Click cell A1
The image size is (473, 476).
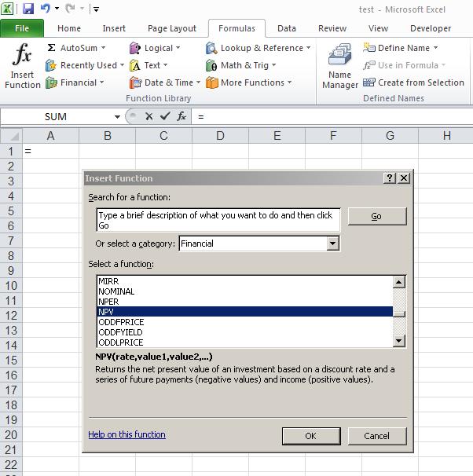pyautogui.click(x=51, y=151)
